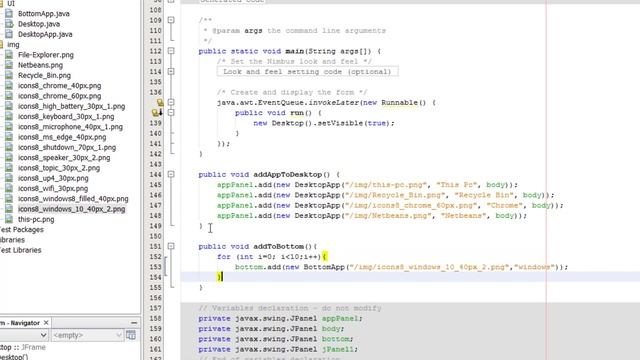Collapse Javadoc comment fold at line 109
640x360 pixels.
(171, 20)
